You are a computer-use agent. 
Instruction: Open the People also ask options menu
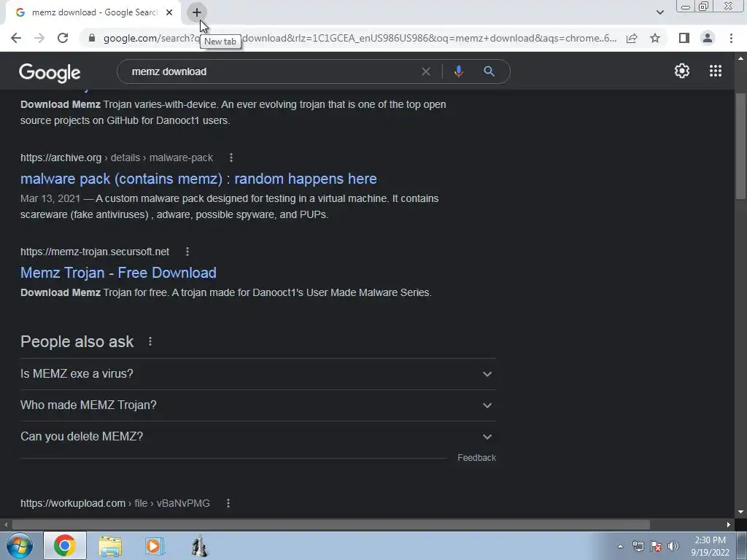(150, 341)
